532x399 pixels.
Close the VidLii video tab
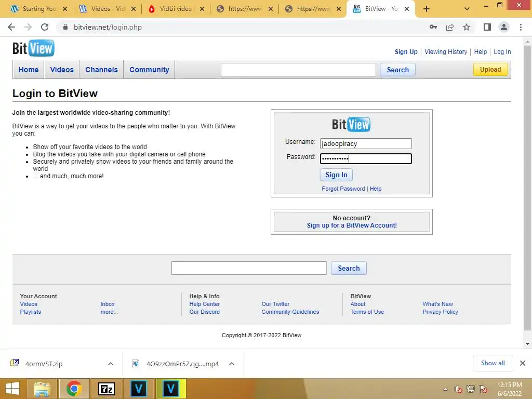point(202,9)
